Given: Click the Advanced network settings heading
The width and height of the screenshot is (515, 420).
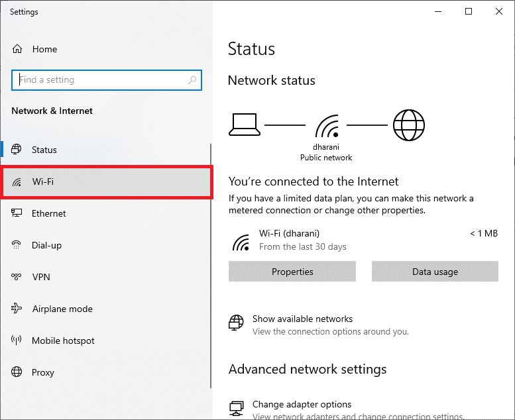Looking at the screenshot, I should point(308,370).
